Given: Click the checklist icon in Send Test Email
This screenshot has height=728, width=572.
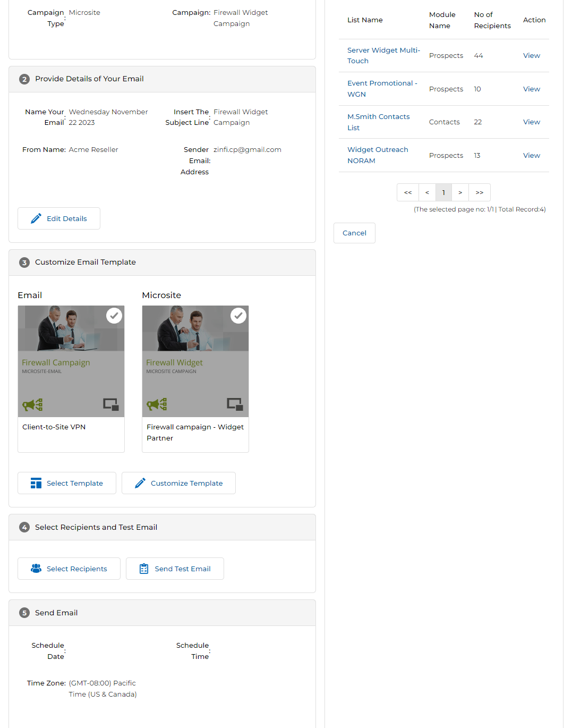Looking at the screenshot, I should 144,569.
